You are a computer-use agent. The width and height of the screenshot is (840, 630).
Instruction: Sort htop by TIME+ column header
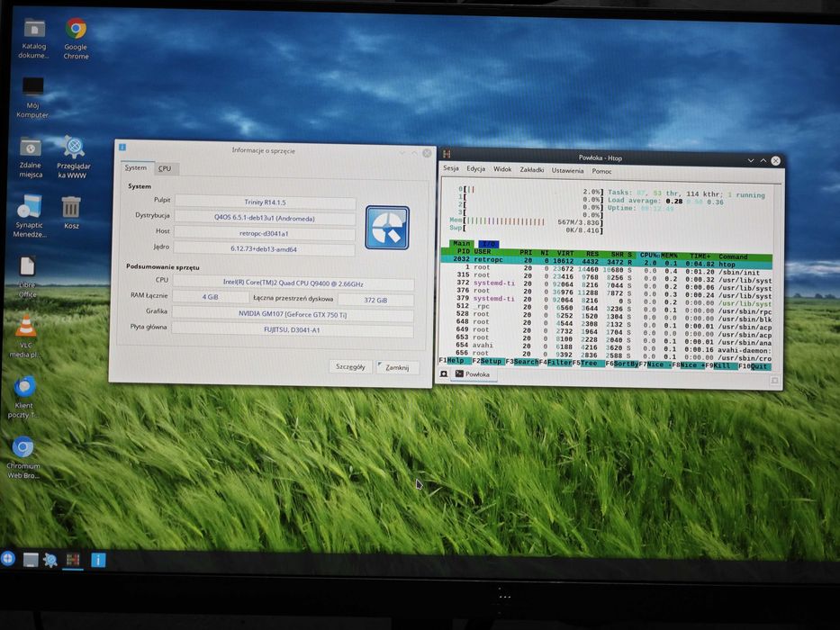pyautogui.click(x=700, y=256)
